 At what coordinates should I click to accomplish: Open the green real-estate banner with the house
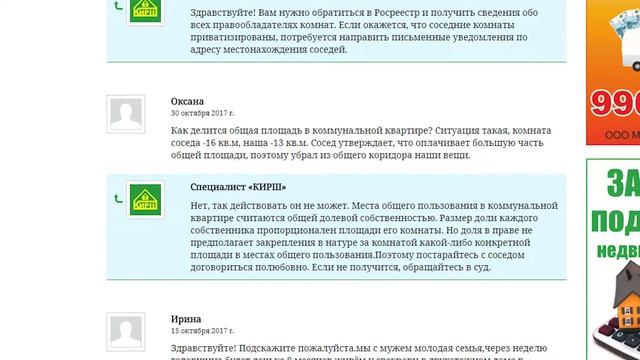pos(613,260)
